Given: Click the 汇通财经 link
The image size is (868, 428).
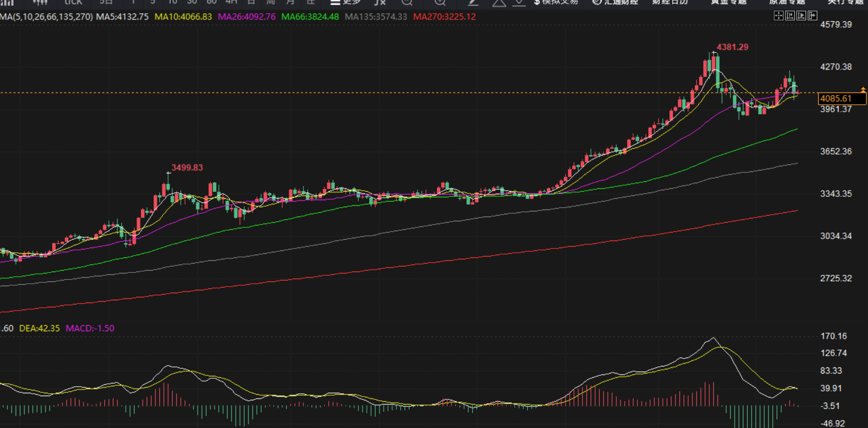Looking at the screenshot, I should [615, 2].
